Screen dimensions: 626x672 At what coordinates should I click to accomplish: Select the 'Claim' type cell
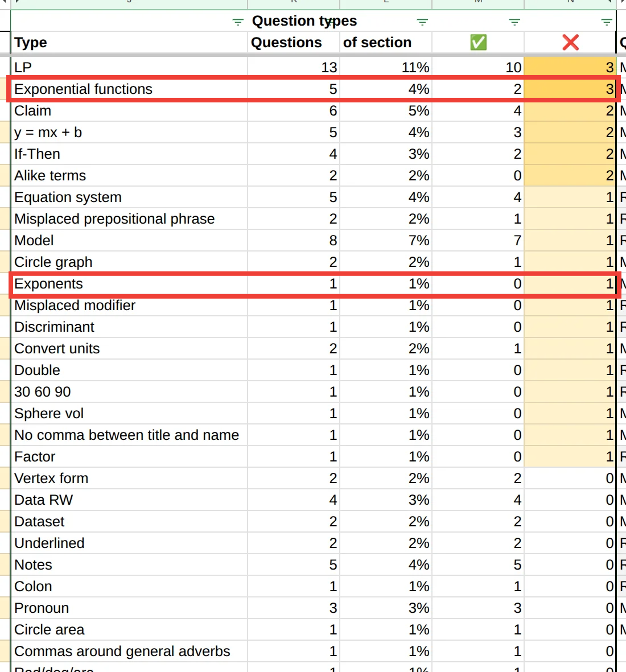129,110
